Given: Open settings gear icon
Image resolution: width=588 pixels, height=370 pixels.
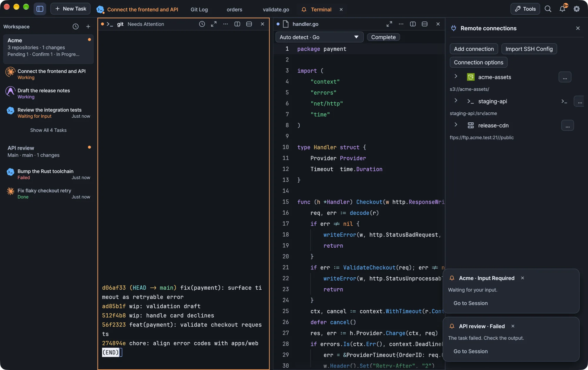Looking at the screenshot, I should [577, 9].
